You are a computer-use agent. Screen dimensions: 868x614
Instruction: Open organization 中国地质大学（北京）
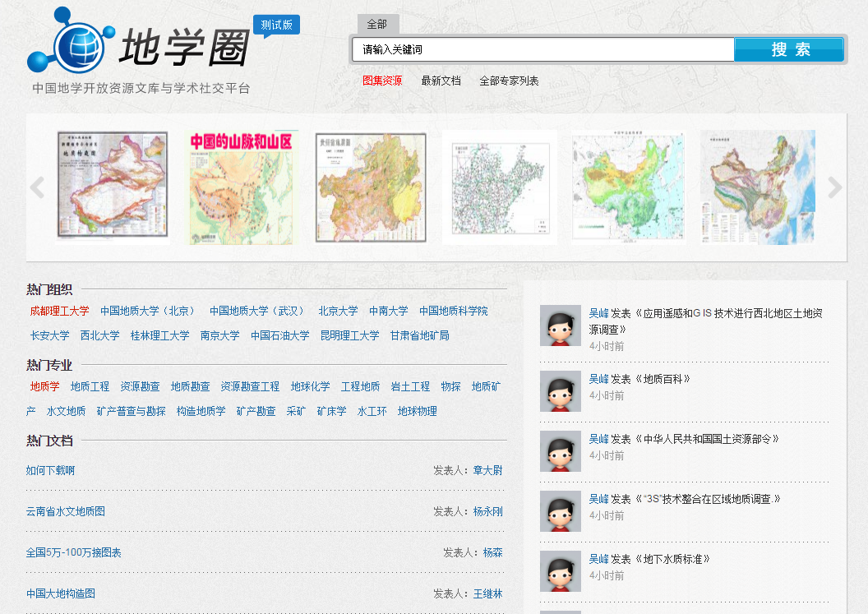(x=149, y=312)
